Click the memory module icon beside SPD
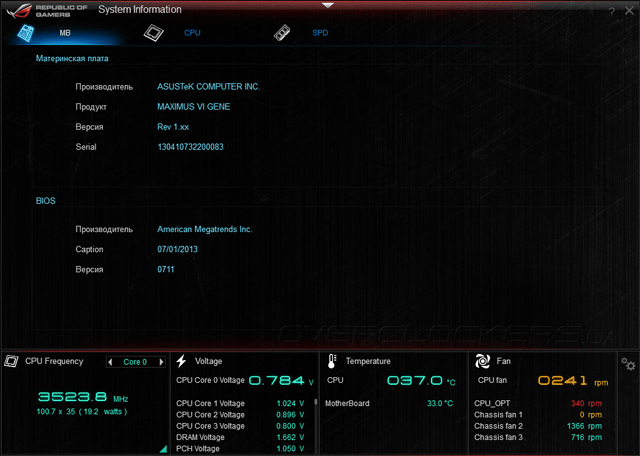This screenshot has height=456, width=640. pyautogui.click(x=282, y=33)
